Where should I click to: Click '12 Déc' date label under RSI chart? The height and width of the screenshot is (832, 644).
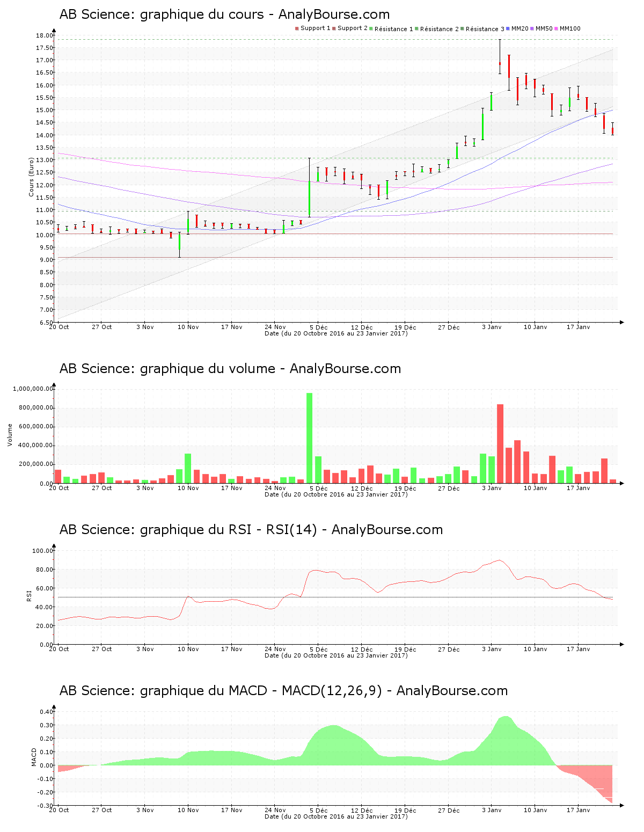coord(362,649)
